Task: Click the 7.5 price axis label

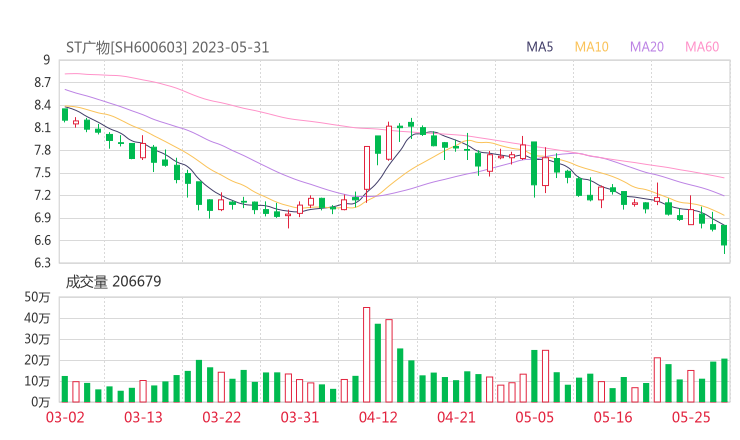Action: coord(42,173)
